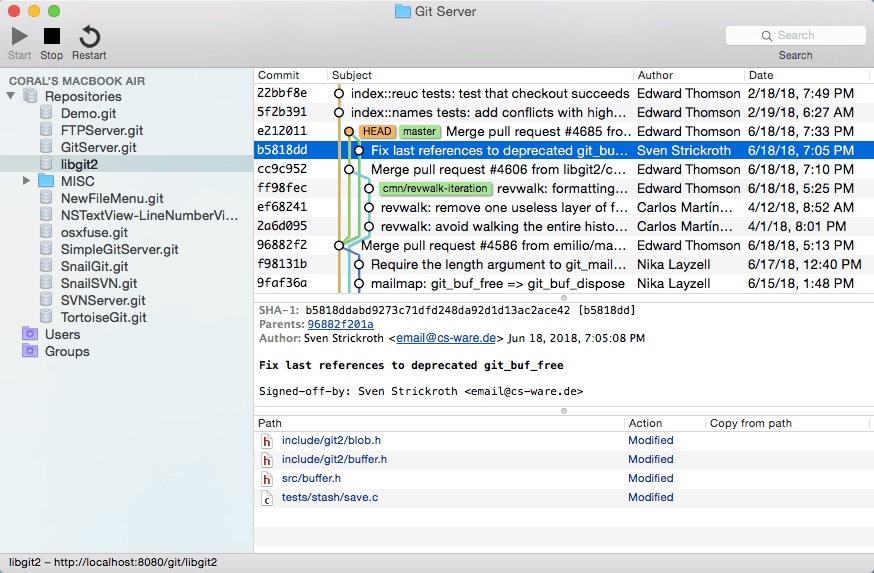Click the Users purple gear folder icon
The image size is (874, 573).
pos(30,334)
